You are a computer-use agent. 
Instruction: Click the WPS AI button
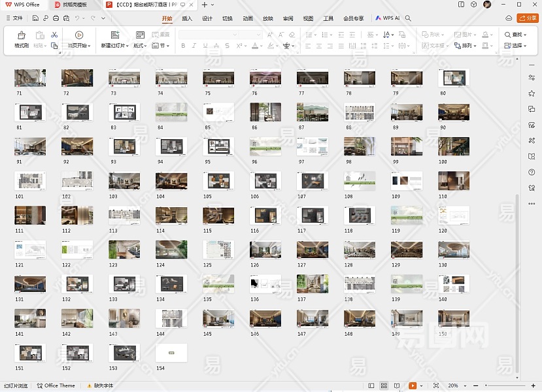(x=388, y=18)
